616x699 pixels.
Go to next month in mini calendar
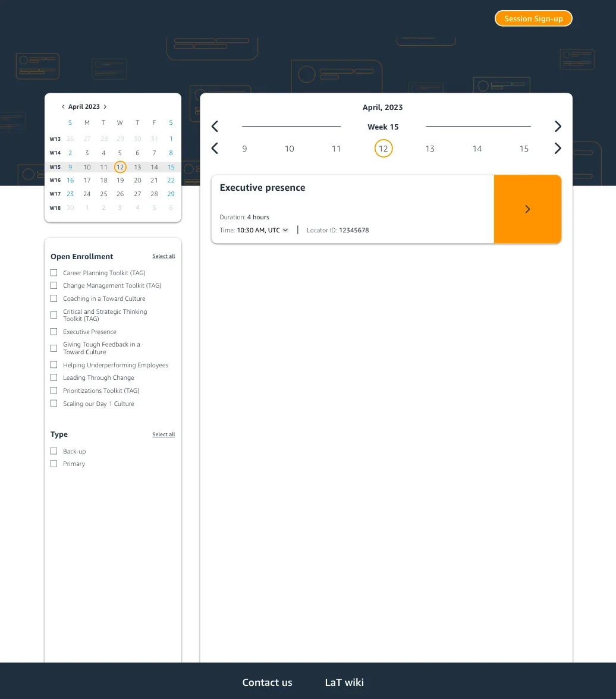(105, 106)
